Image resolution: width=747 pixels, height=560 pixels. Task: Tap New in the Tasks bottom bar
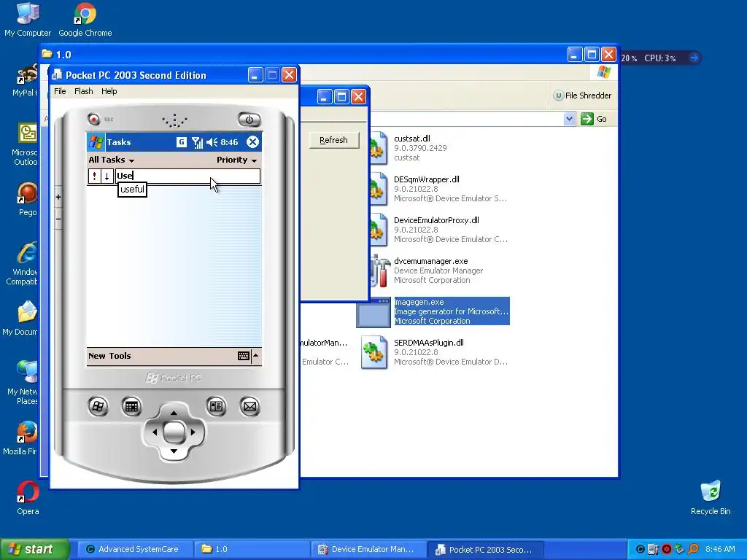[x=97, y=356]
